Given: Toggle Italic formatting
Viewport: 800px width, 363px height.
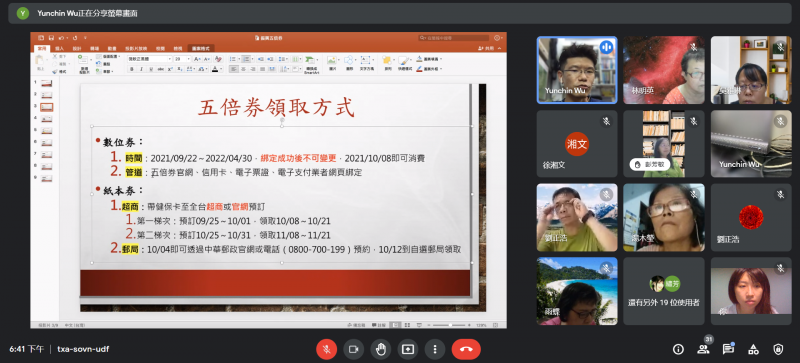Looking at the screenshot, I should (141, 69).
